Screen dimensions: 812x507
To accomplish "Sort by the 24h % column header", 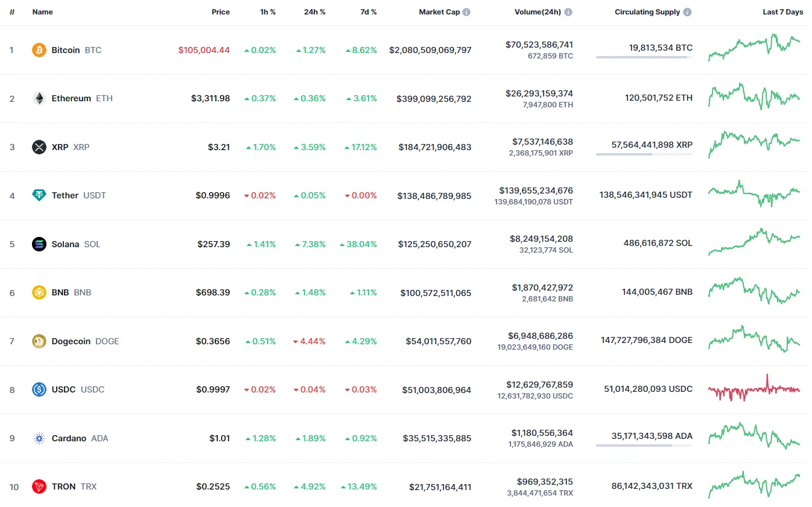I will click(314, 12).
